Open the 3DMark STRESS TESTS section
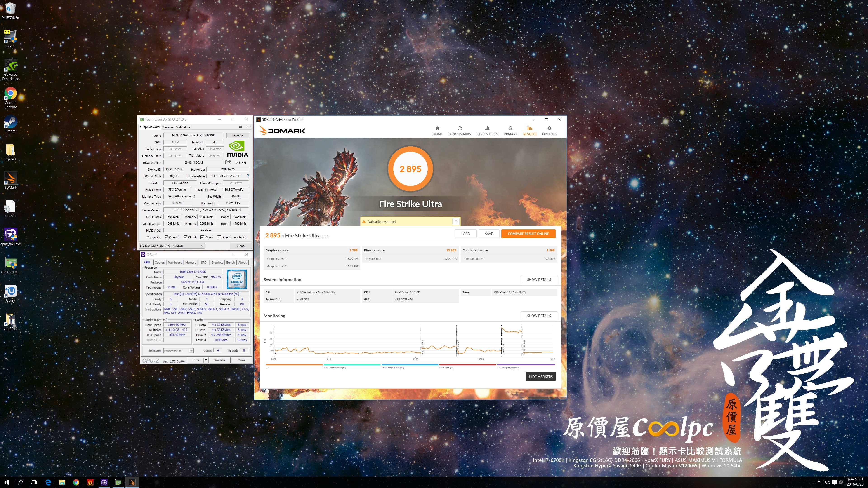The image size is (868, 488). (x=487, y=131)
